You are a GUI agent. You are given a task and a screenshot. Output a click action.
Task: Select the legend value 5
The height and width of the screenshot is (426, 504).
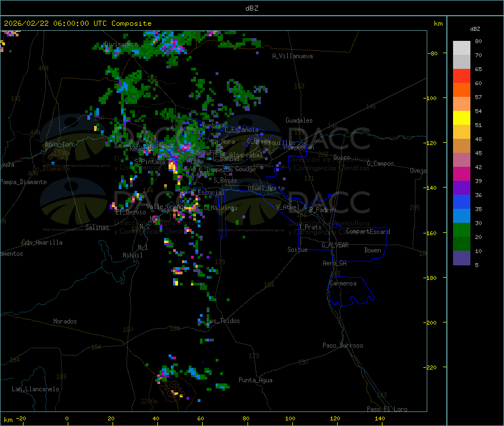tap(477, 265)
